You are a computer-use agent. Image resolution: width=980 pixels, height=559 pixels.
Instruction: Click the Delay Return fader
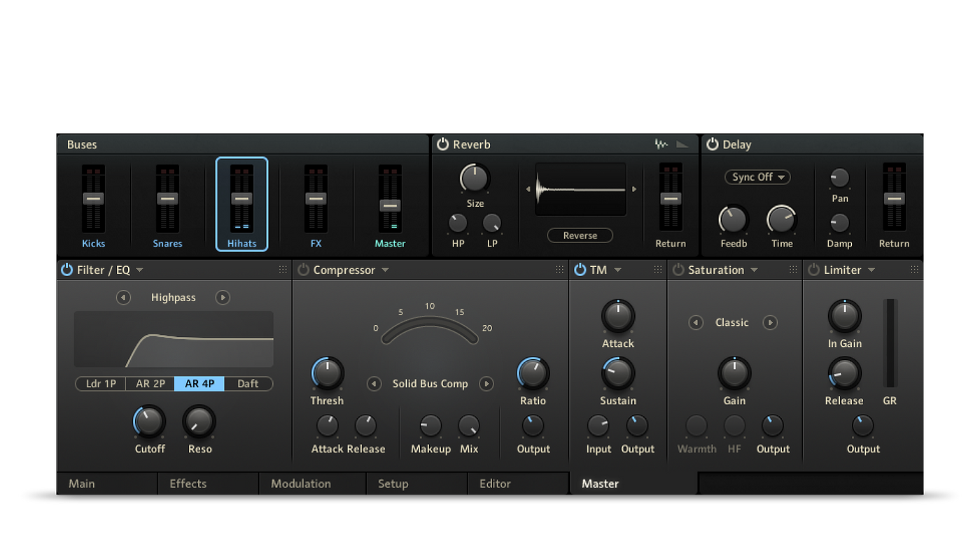894,199
